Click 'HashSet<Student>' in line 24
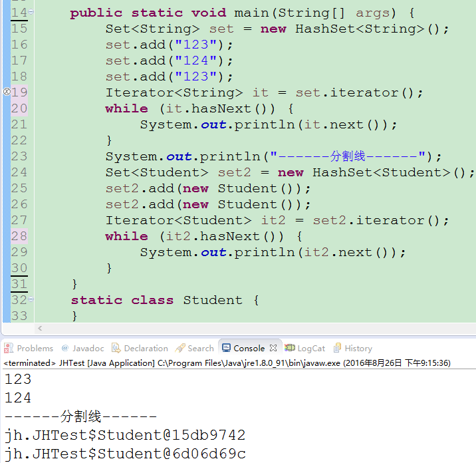 pyautogui.click(x=382, y=172)
